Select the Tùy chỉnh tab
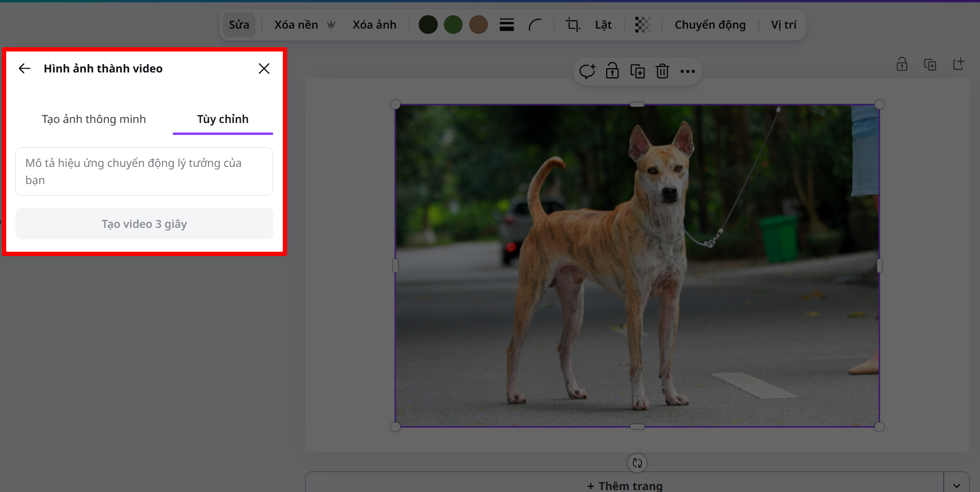This screenshot has height=492, width=980. point(222,119)
